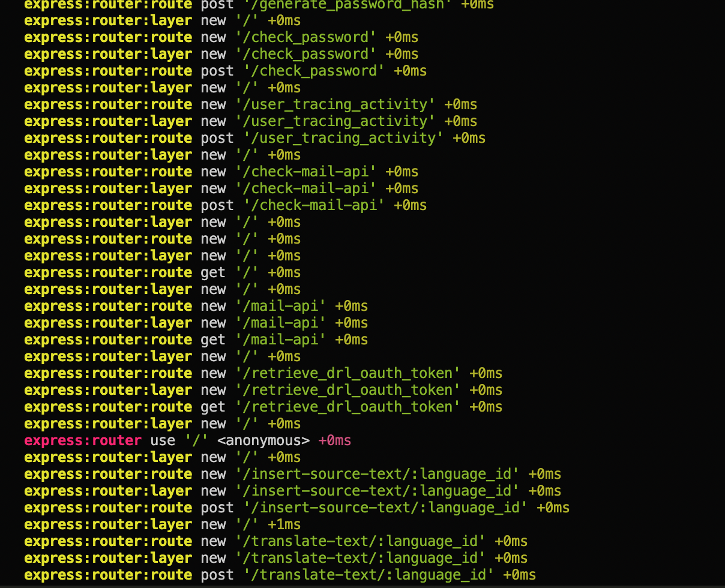The image size is (725, 588).
Task: Click path in route post '/check_password' line
Action: point(314,71)
